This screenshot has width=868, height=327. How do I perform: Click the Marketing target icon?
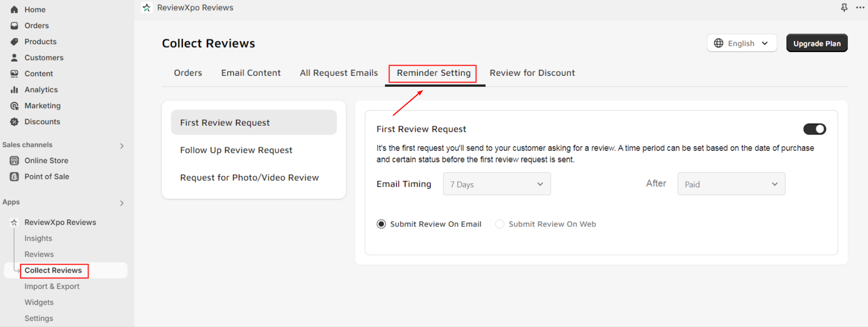pyautogui.click(x=15, y=106)
